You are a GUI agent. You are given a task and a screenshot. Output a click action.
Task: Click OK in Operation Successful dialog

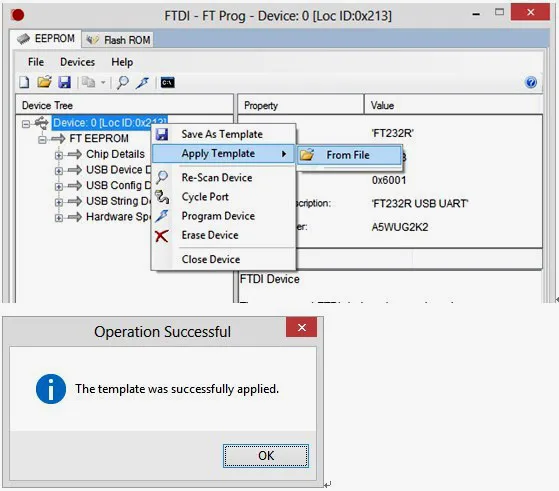(x=266, y=456)
